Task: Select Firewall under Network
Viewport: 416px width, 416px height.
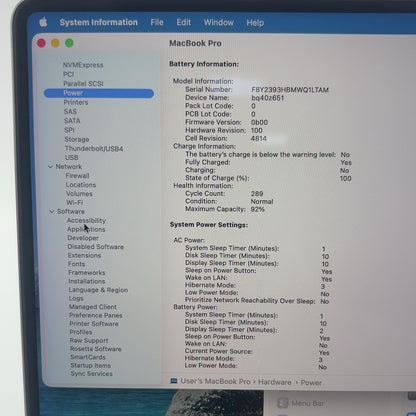Action: point(77,176)
